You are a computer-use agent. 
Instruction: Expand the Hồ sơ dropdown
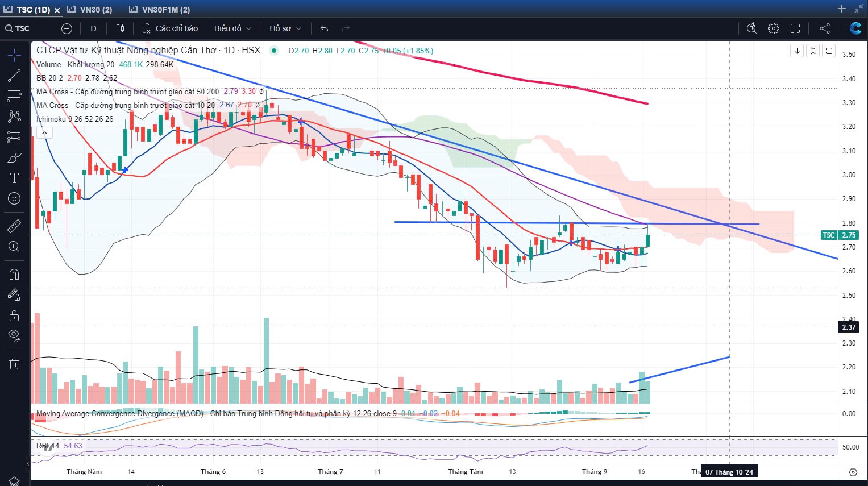285,28
